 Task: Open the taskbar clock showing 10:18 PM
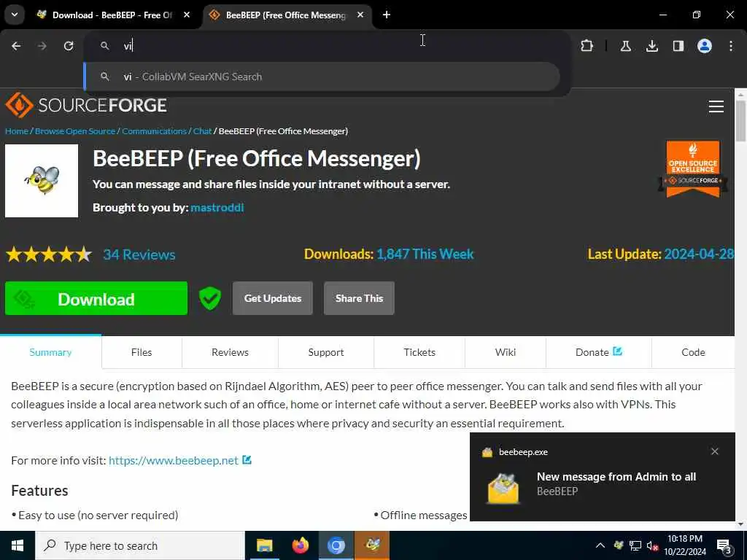pos(684,545)
